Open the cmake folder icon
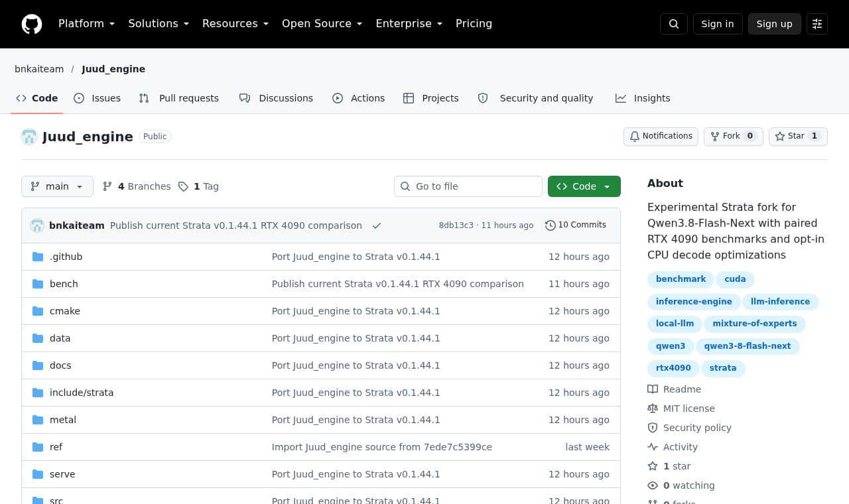This screenshot has width=849, height=504. point(38,311)
